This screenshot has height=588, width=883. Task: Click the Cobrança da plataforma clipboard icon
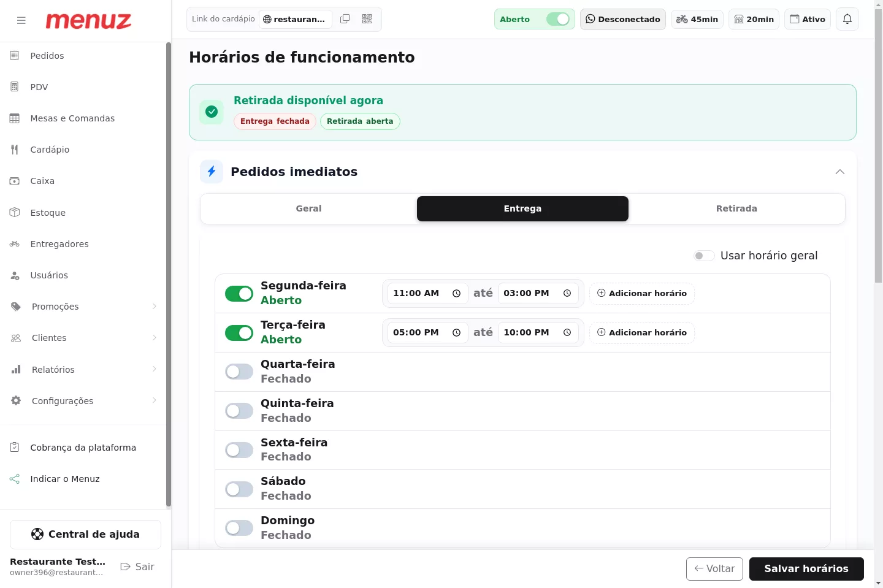[15, 448]
